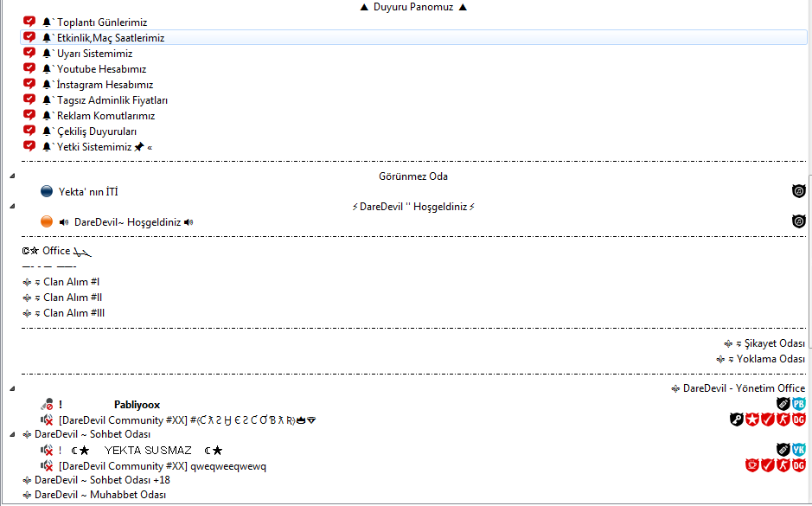The height and width of the screenshot is (506, 812).
Task: Click the black key badge
Action: click(x=737, y=420)
